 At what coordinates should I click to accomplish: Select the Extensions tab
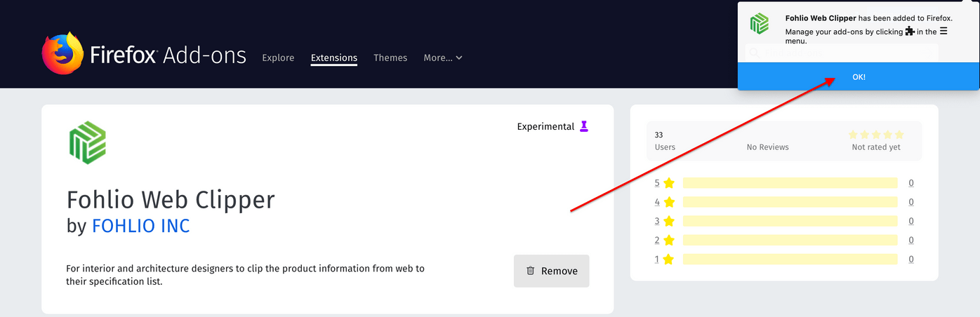click(x=334, y=58)
